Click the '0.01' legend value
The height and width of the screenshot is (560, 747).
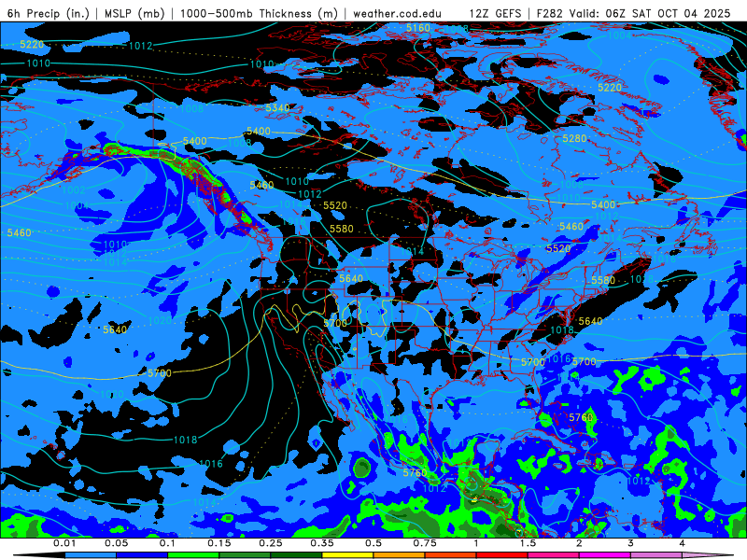(x=64, y=543)
